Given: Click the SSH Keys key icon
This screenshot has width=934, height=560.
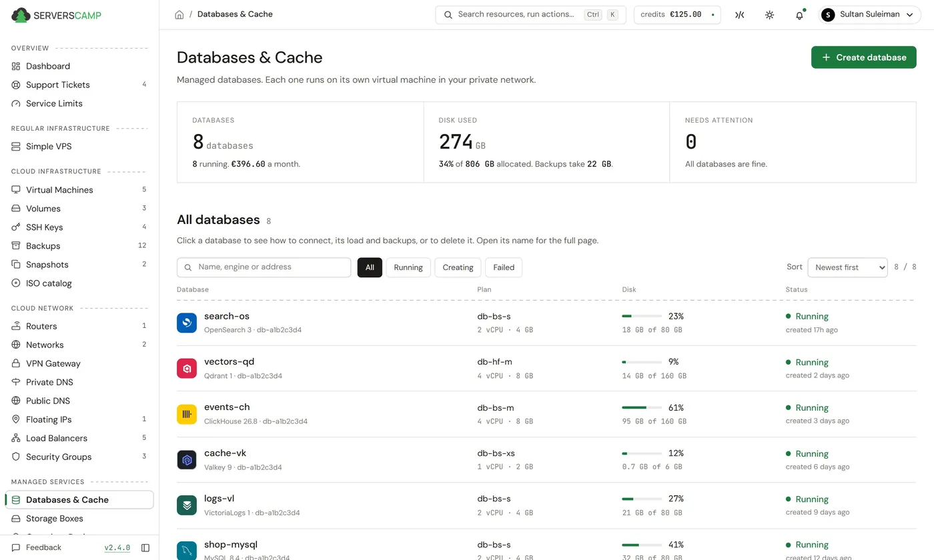Looking at the screenshot, I should tap(16, 227).
